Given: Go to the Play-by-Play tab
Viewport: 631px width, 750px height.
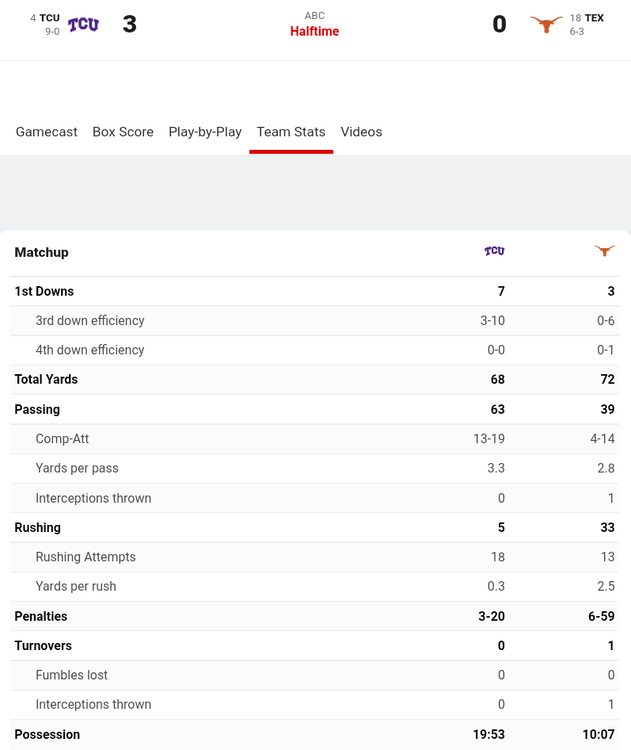Looking at the screenshot, I should pyautogui.click(x=205, y=132).
